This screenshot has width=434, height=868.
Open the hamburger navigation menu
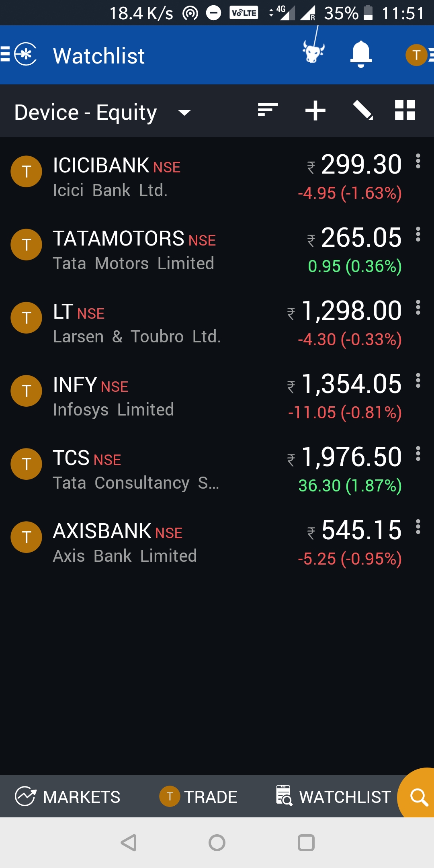[6, 54]
